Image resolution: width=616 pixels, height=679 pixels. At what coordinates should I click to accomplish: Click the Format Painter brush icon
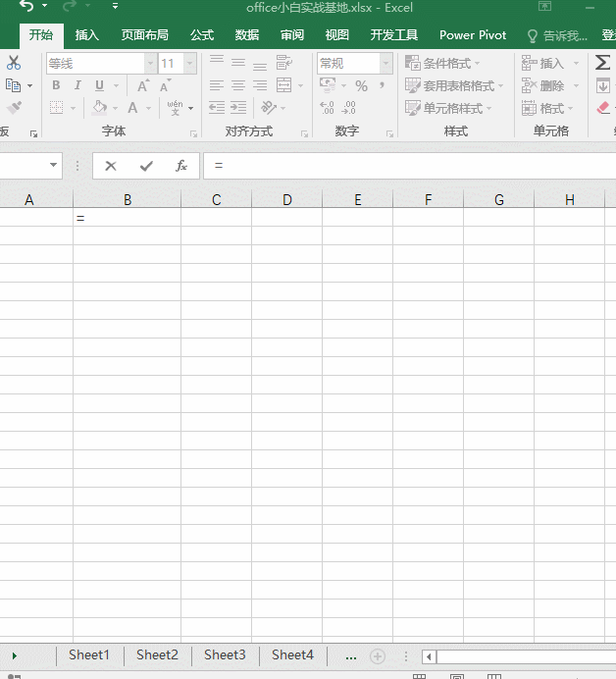14,108
